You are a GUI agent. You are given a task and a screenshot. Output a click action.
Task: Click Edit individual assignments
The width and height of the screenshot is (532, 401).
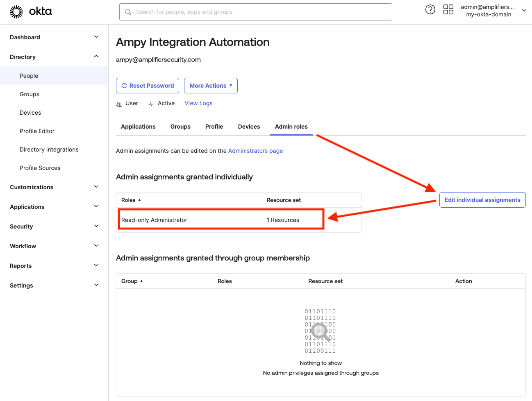click(482, 200)
